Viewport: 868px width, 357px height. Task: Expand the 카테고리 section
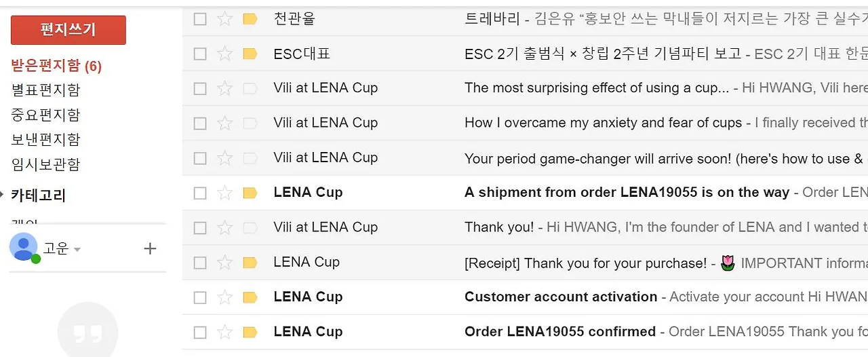3,195
